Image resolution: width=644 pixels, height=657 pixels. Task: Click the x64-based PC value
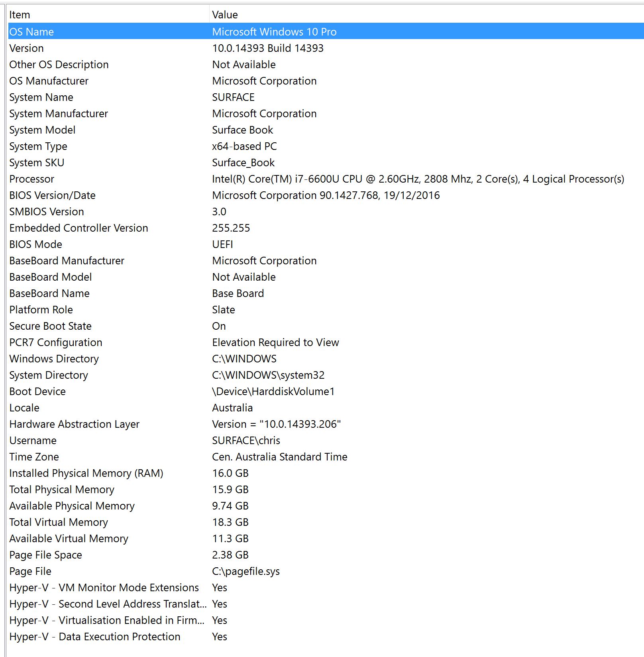point(244,146)
